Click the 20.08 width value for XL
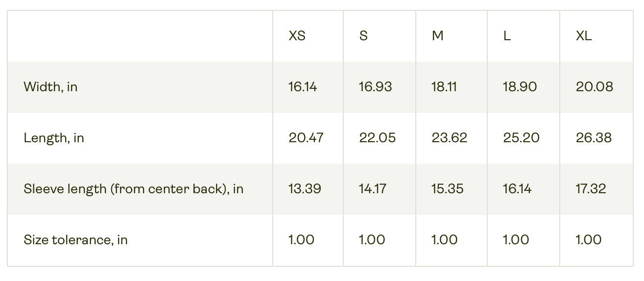 click(x=595, y=87)
